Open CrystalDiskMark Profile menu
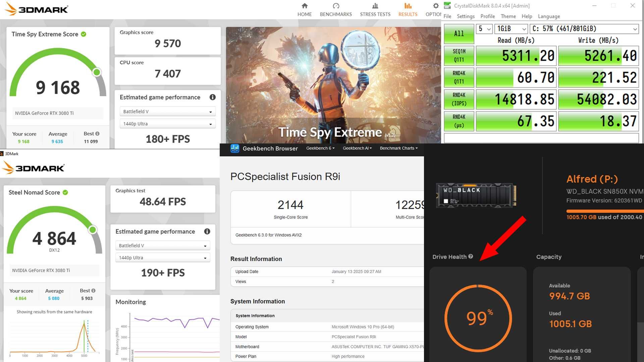The image size is (644, 362). point(487,16)
